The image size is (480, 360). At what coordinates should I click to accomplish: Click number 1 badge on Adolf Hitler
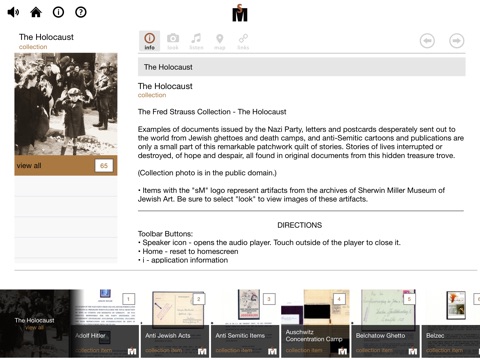[128, 299]
